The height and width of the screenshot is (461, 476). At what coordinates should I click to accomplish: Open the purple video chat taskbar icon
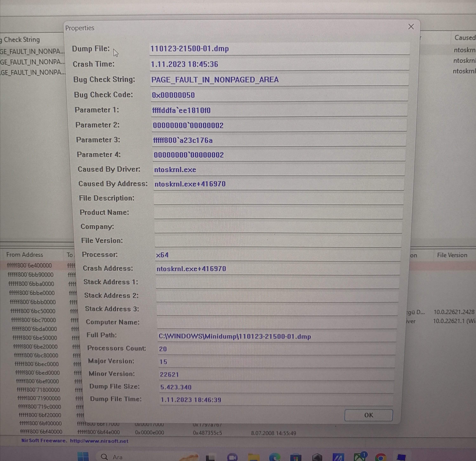click(x=232, y=458)
